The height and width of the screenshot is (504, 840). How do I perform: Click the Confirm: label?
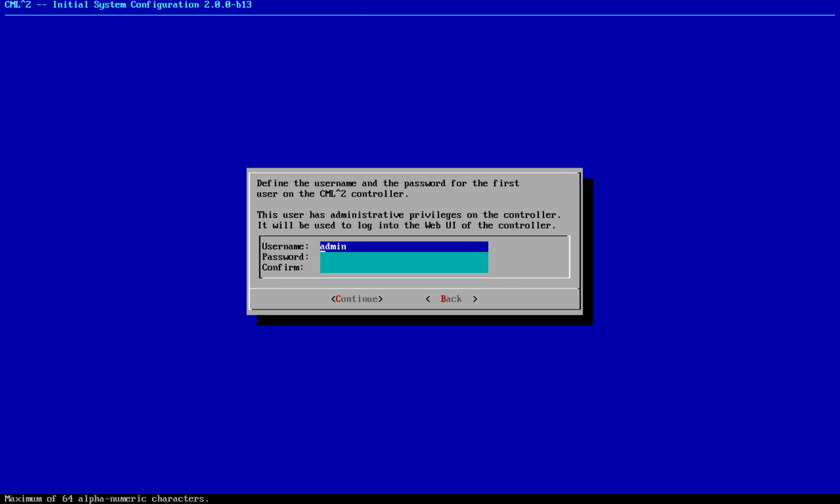[x=283, y=267]
